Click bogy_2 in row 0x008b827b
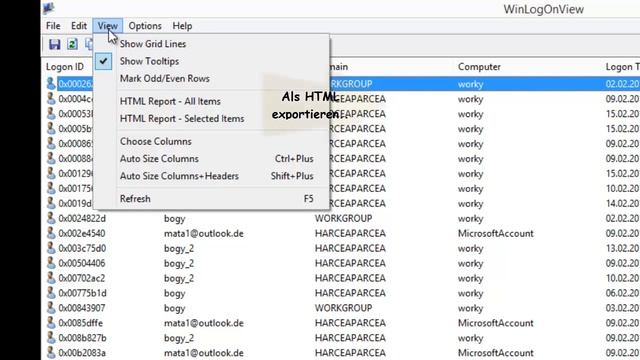Image resolution: width=640 pixels, height=360 pixels. click(179, 338)
